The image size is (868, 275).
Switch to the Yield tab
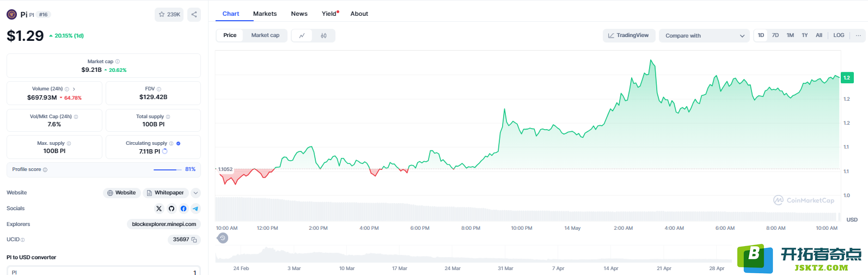click(x=329, y=14)
